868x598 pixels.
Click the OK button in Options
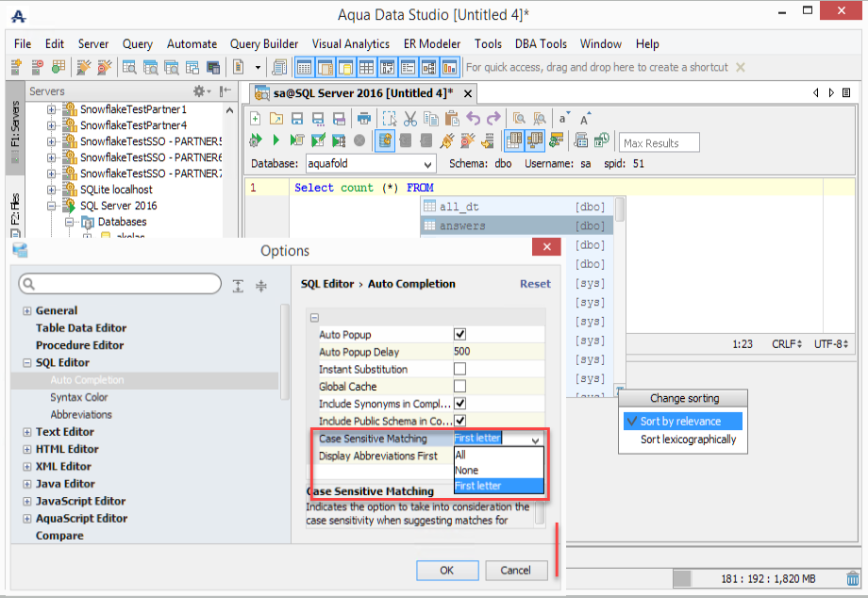447,570
